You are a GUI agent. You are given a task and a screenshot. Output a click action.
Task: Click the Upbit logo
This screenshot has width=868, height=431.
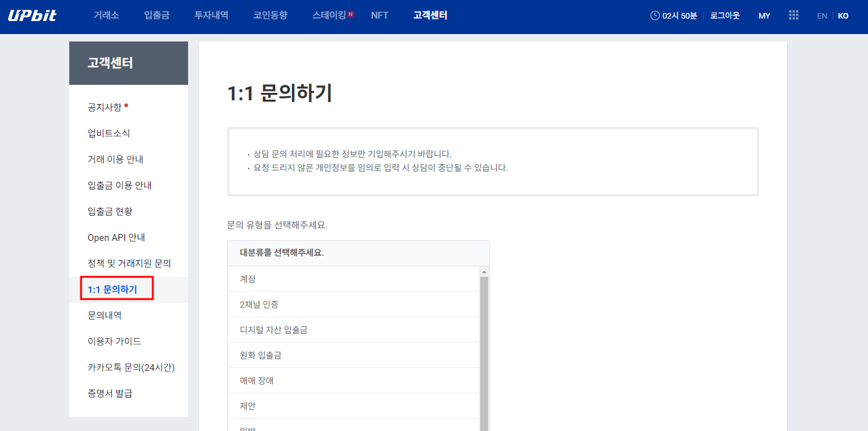(32, 15)
